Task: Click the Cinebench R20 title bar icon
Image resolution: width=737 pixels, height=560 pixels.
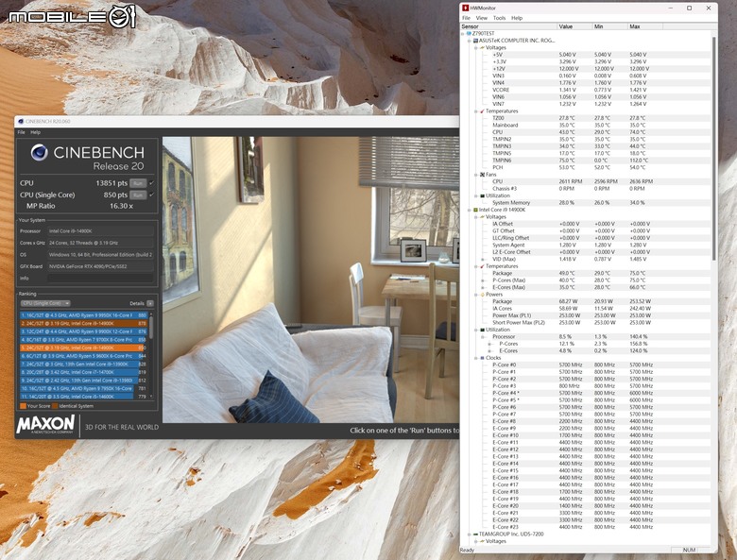Action: pyautogui.click(x=20, y=122)
